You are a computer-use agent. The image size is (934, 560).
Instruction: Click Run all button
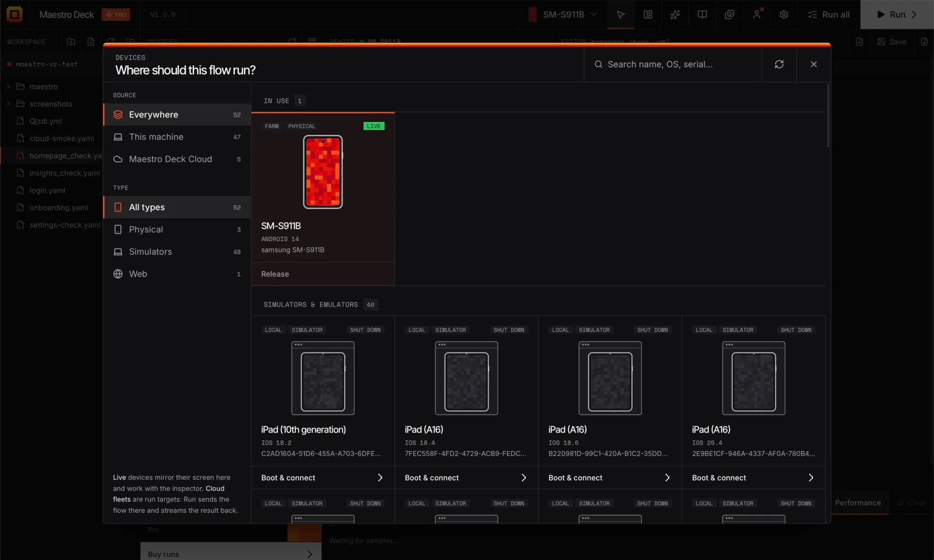829,15
